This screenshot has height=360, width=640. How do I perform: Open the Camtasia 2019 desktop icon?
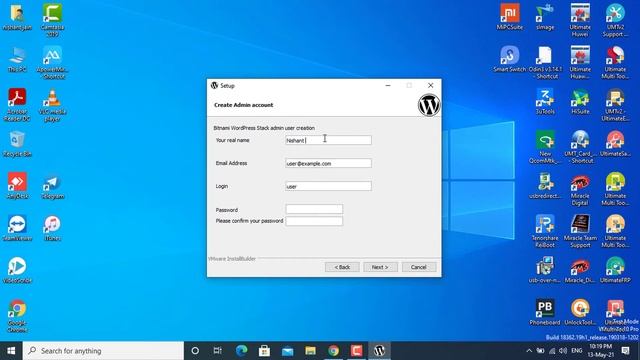(x=52, y=20)
